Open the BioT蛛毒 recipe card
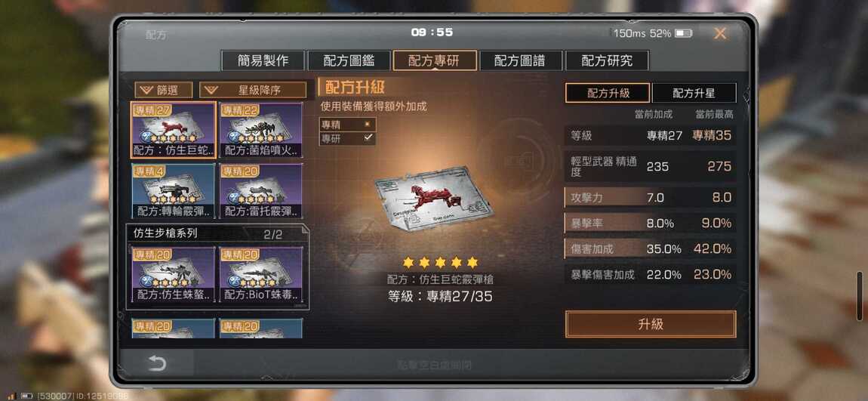 [260, 274]
